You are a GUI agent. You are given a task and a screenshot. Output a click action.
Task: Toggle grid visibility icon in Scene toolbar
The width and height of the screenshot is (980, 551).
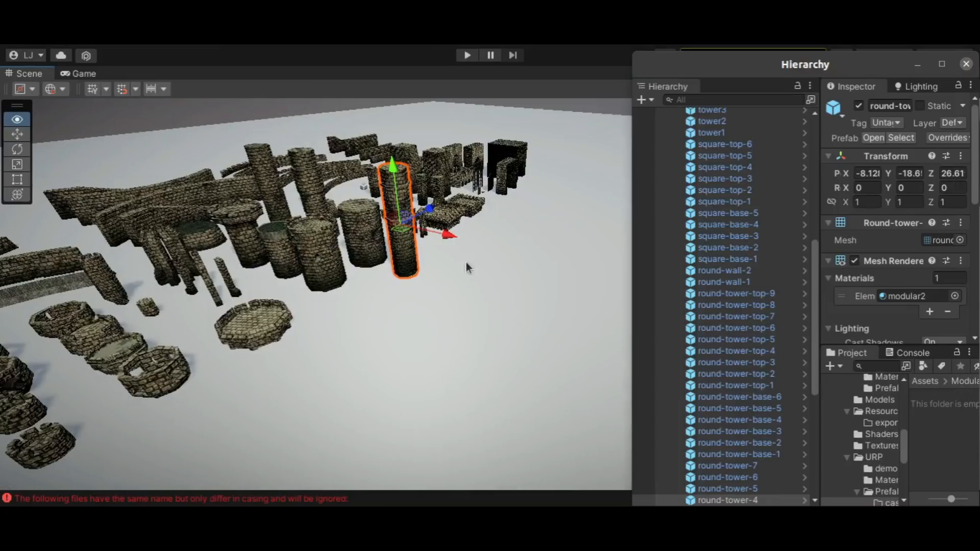pyautogui.click(x=92, y=89)
